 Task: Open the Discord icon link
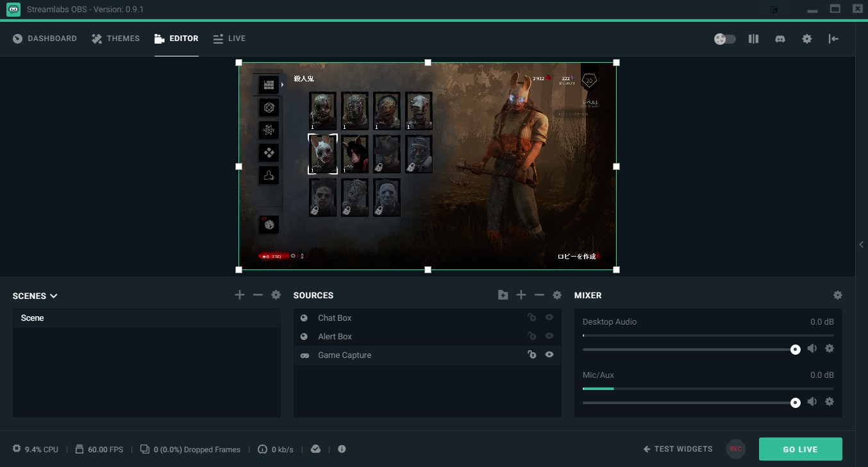[x=780, y=38]
